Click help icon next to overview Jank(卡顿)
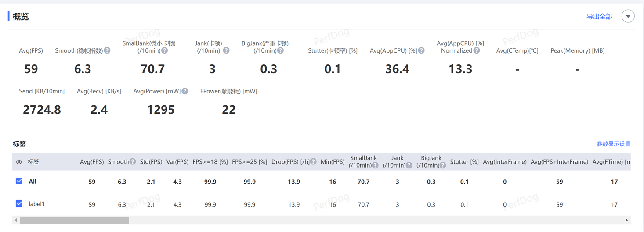Screen dimensions: 644x232 click(x=226, y=51)
